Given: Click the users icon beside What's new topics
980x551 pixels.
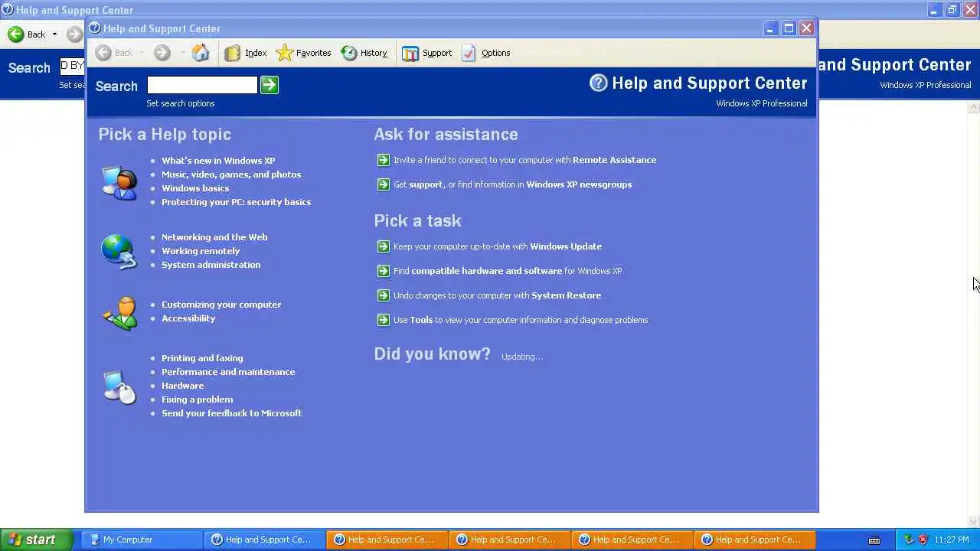Looking at the screenshot, I should pyautogui.click(x=119, y=183).
